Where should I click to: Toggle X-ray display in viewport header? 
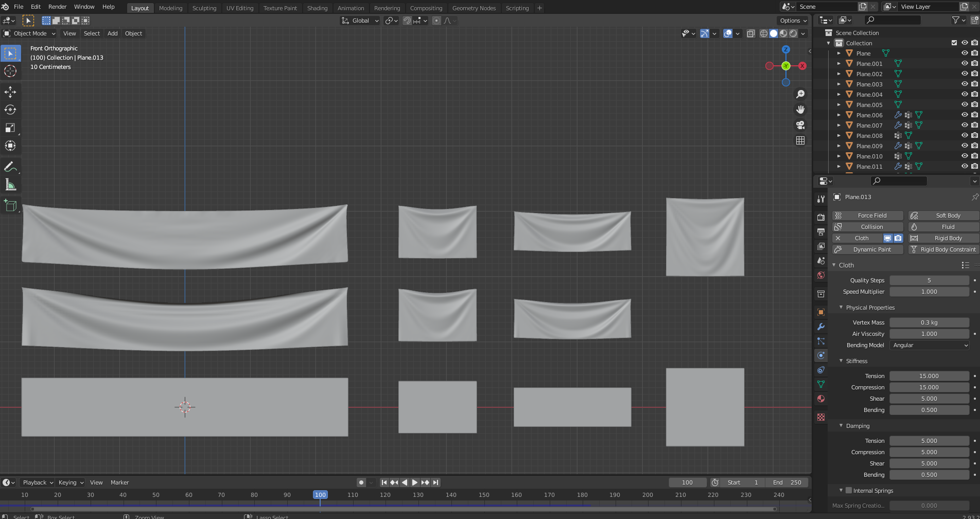click(751, 33)
